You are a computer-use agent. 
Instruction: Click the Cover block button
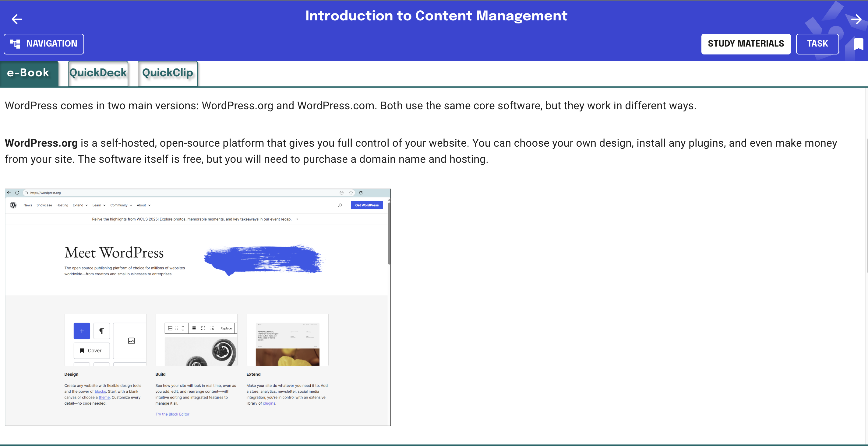pos(92,350)
